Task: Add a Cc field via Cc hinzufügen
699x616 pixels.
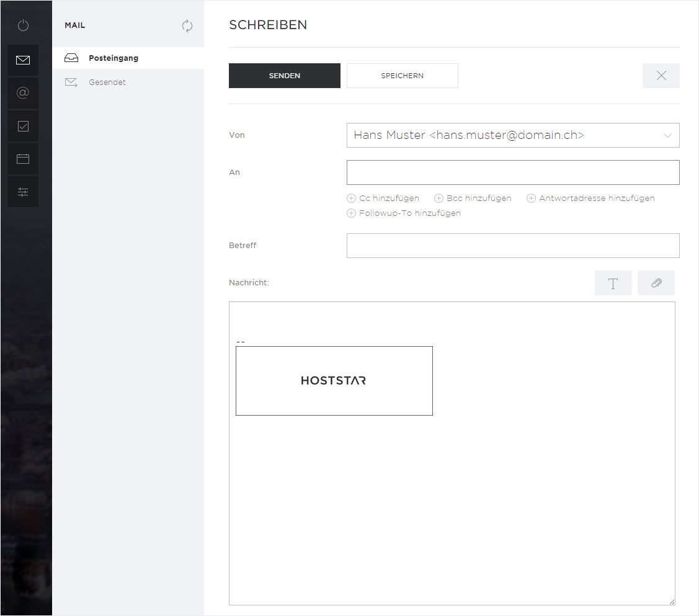Action: 383,198
